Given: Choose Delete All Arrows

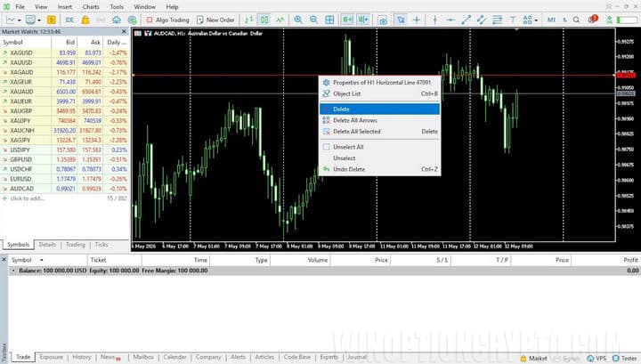Looking at the screenshot, I should (x=380, y=120).
